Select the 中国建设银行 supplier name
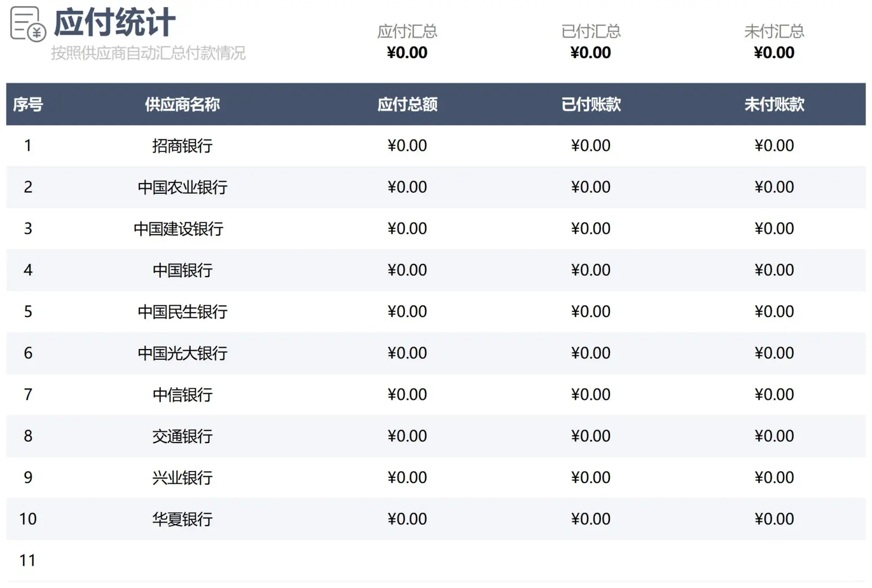 (x=182, y=229)
